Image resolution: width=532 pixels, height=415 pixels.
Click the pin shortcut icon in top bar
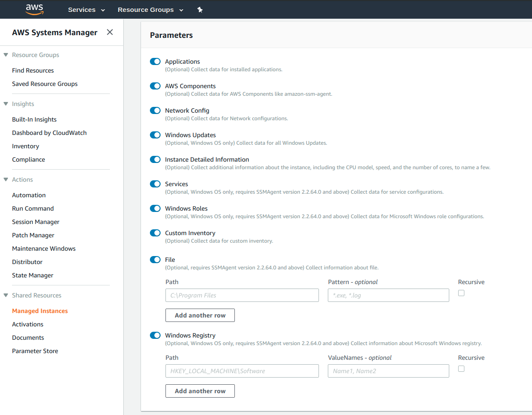pyautogui.click(x=200, y=10)
